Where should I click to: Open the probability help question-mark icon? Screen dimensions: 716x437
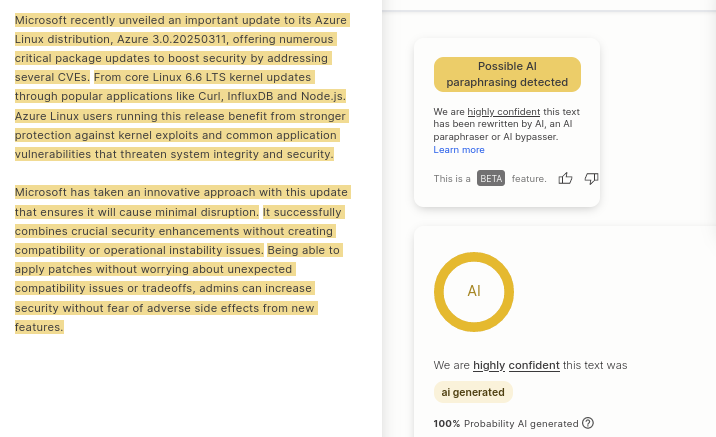pos(588,423)
